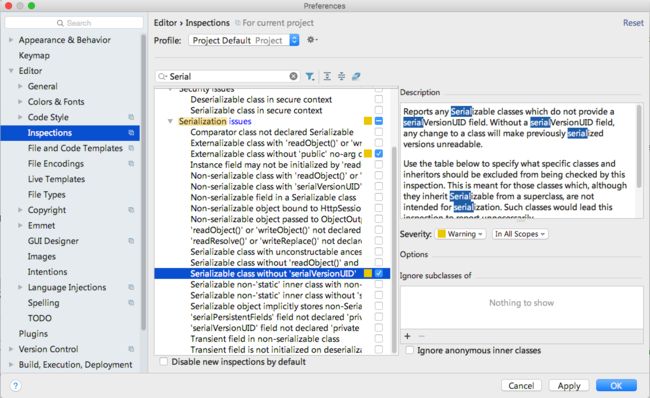Image resolution: width=650 pixels, height=398 pixels.
Task: Click project-level icon beside GUI Designer
Action: (x=131, y=241)
